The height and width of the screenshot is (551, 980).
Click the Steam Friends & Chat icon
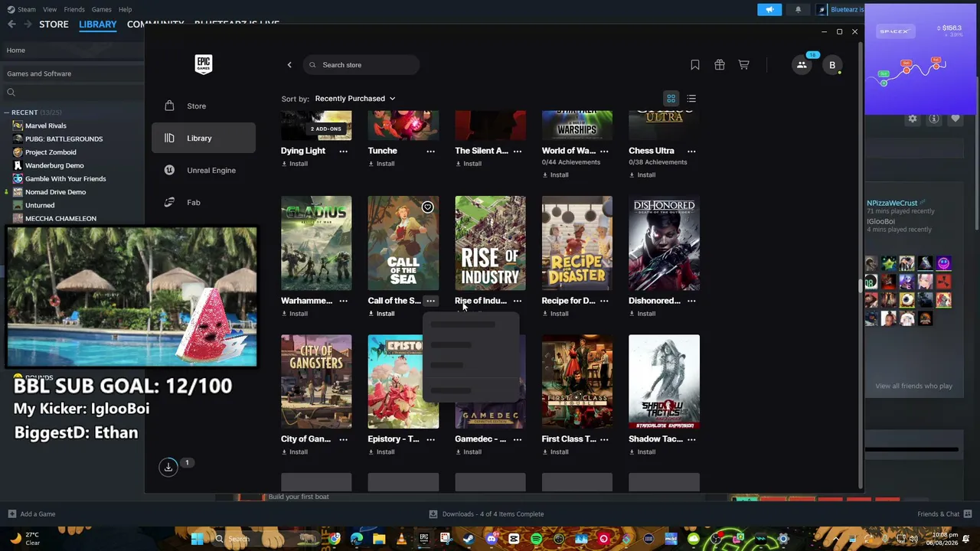[x=968, y=514]
